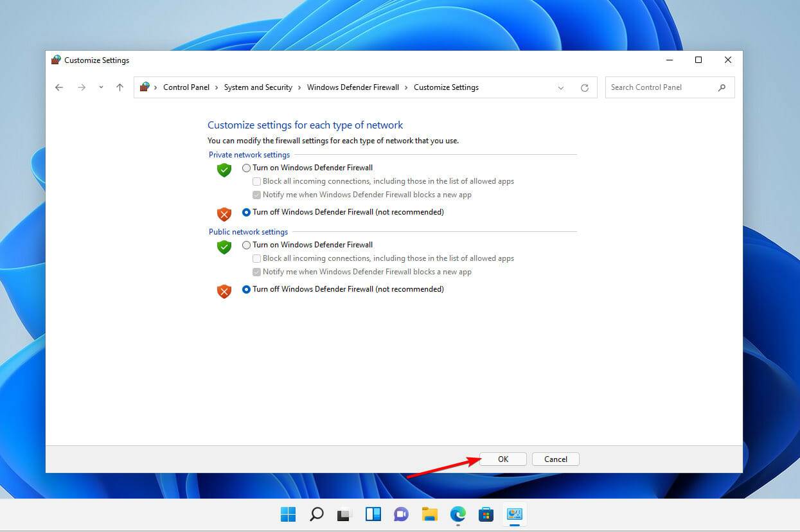Toggle private Notify me checkbox

coord(256,195)
